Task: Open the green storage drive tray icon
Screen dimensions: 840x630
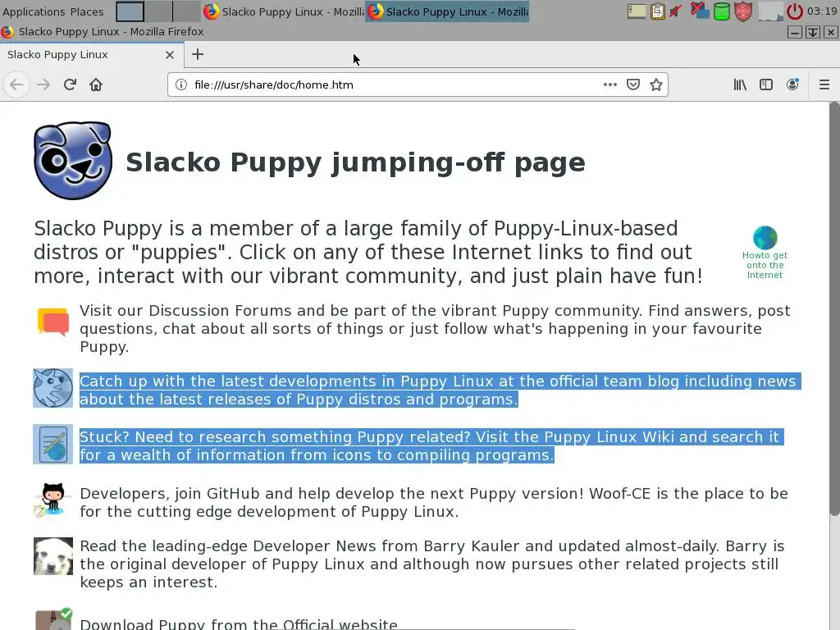Action: 722,11
